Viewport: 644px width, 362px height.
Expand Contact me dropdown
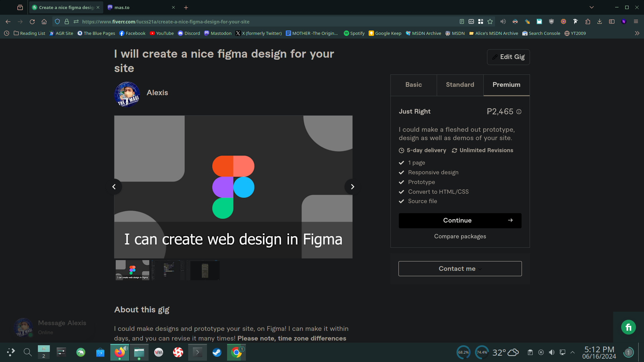(460, 268)
